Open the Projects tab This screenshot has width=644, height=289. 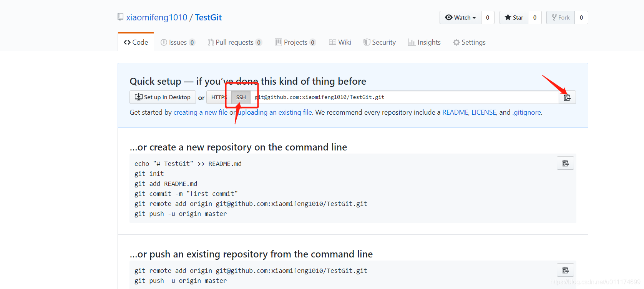tap(295, 42)
